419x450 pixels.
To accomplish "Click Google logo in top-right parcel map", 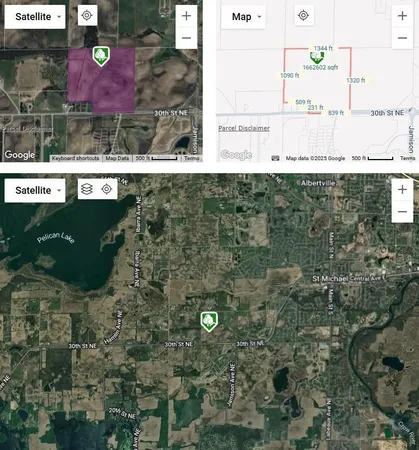I will coord(236,155).
